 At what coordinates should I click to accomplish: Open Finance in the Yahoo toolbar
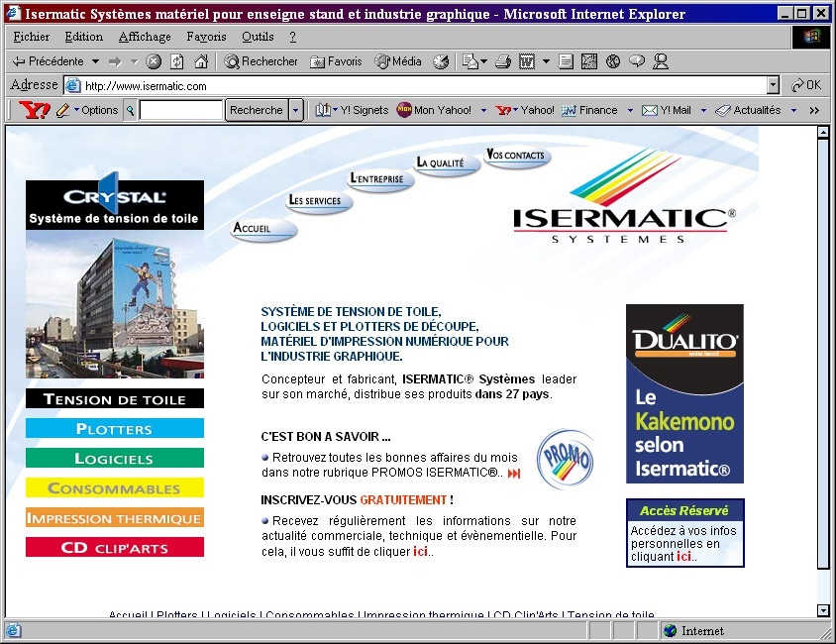coord(589,110)
